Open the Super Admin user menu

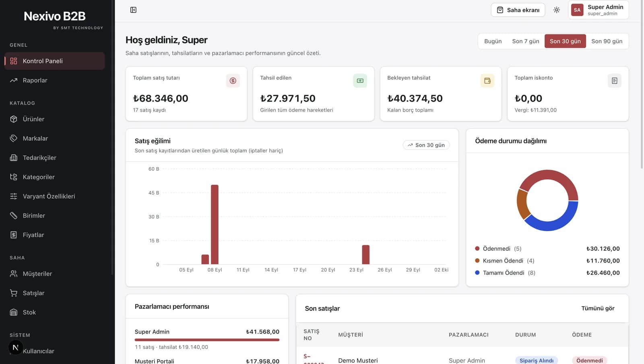599,10
